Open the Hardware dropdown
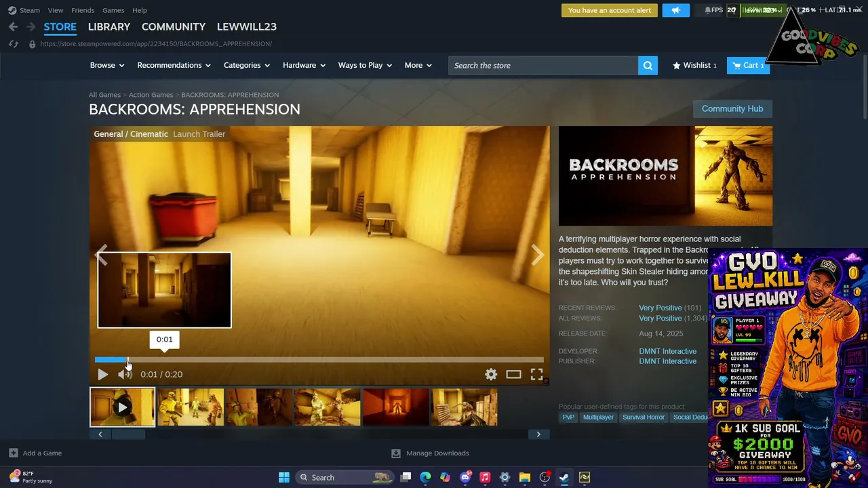Image resolution: width=868 pixels, height=488 pixels. point(304,65)
